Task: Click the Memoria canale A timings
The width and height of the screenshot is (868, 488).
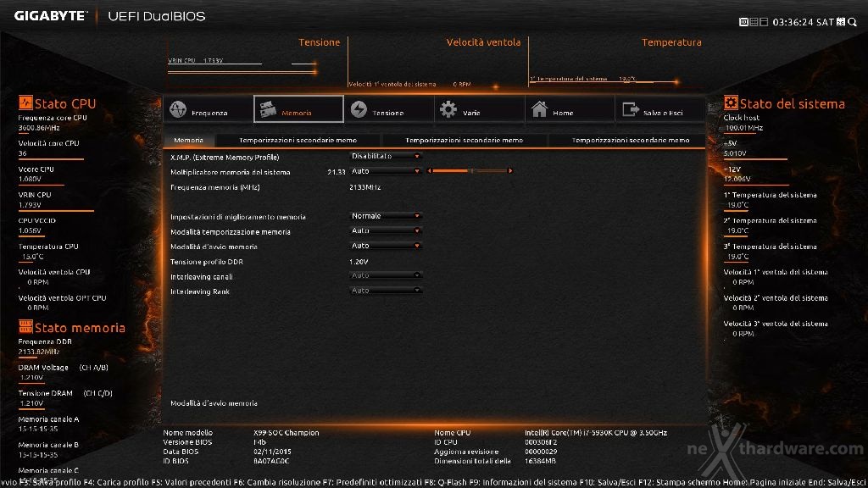Action: coord(37,429)
